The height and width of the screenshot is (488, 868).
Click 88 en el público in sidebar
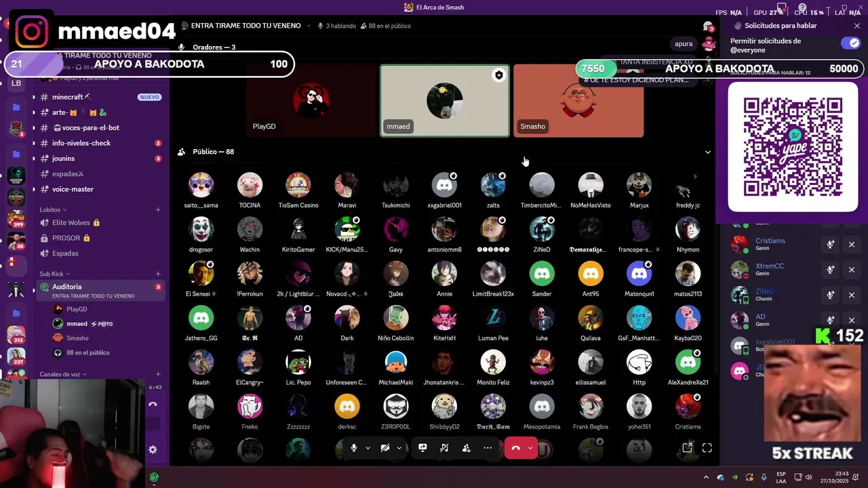88,352
